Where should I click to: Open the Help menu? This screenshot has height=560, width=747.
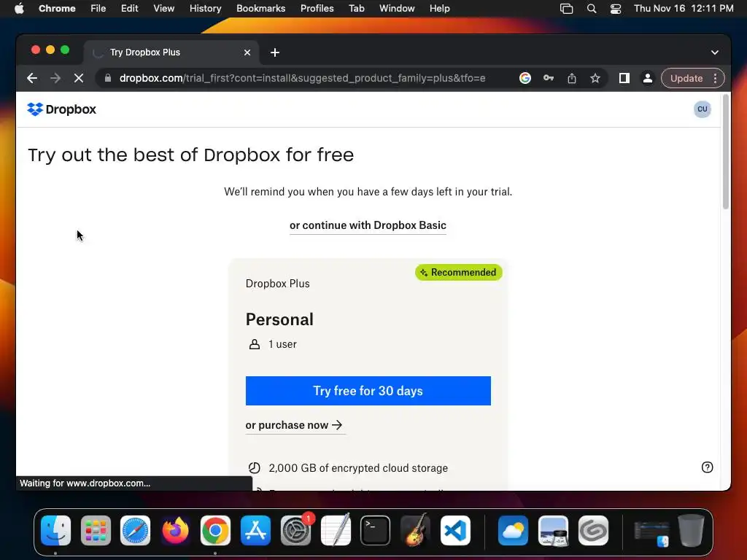(439, 9)
